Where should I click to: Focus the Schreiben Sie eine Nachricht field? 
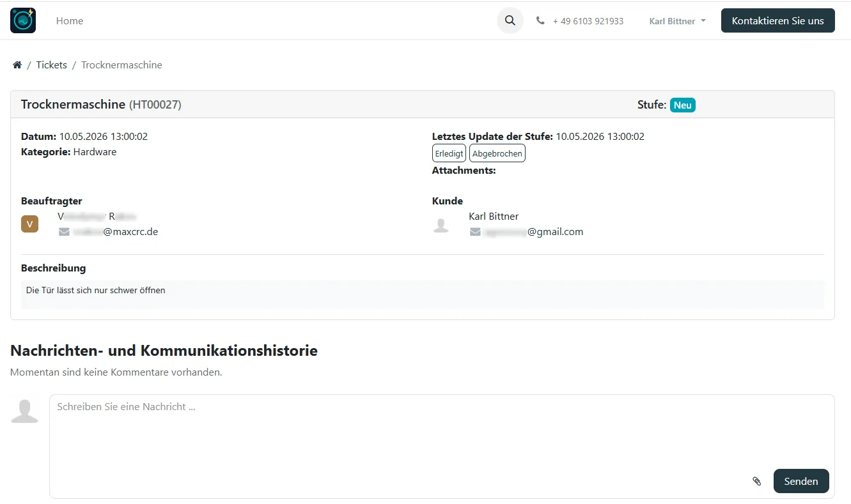(442, 432)
